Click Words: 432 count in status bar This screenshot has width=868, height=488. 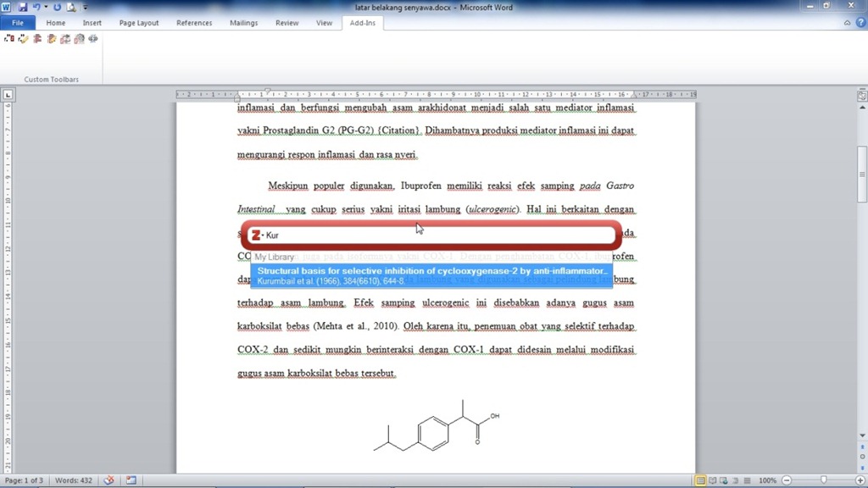74,480
